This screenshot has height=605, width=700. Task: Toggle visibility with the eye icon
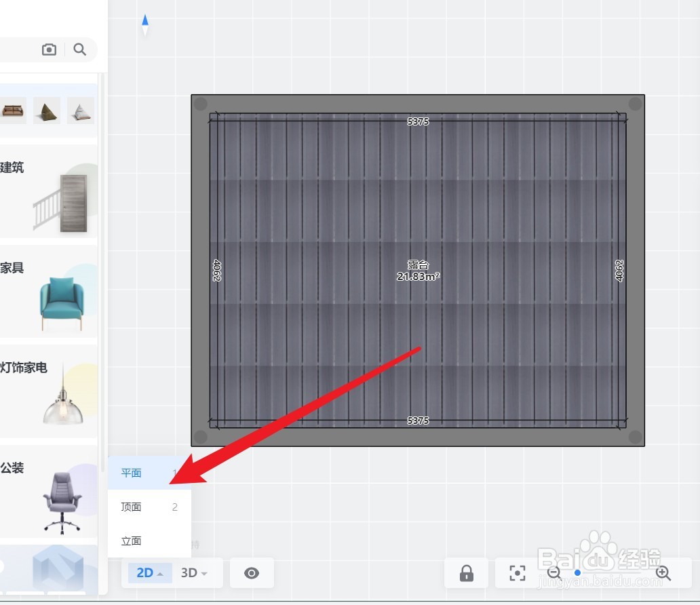(x=252, y=573)
